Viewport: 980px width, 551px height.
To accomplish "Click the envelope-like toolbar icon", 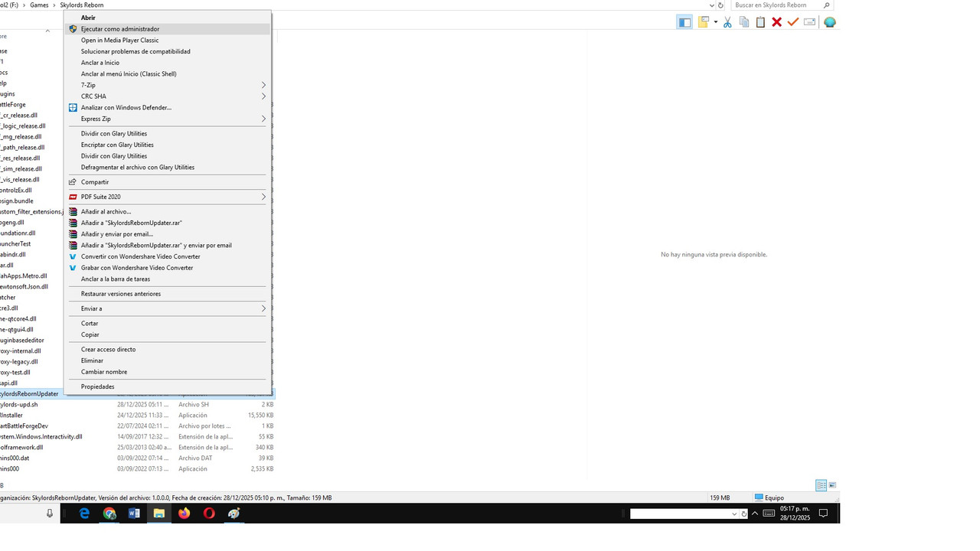I will pyautogui.click(x=809, y=22).
